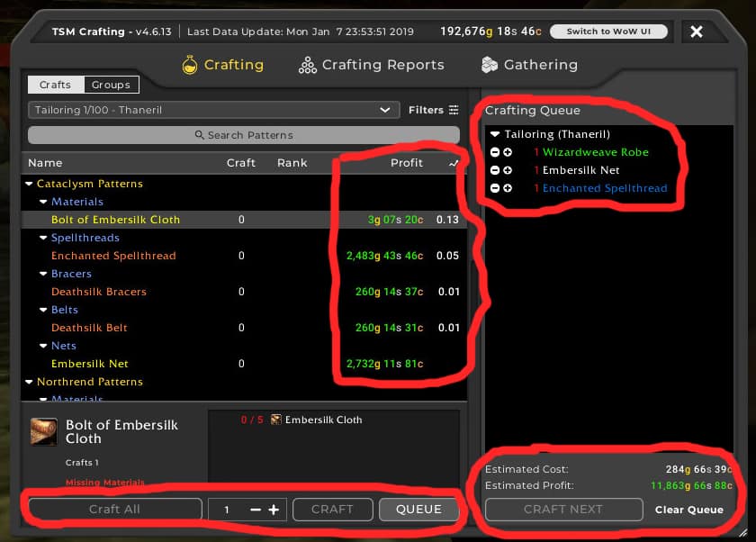This screenshot has width=756, height=542.
Task: Increase craft quantity with the plus button
Action: click(274, 510)
